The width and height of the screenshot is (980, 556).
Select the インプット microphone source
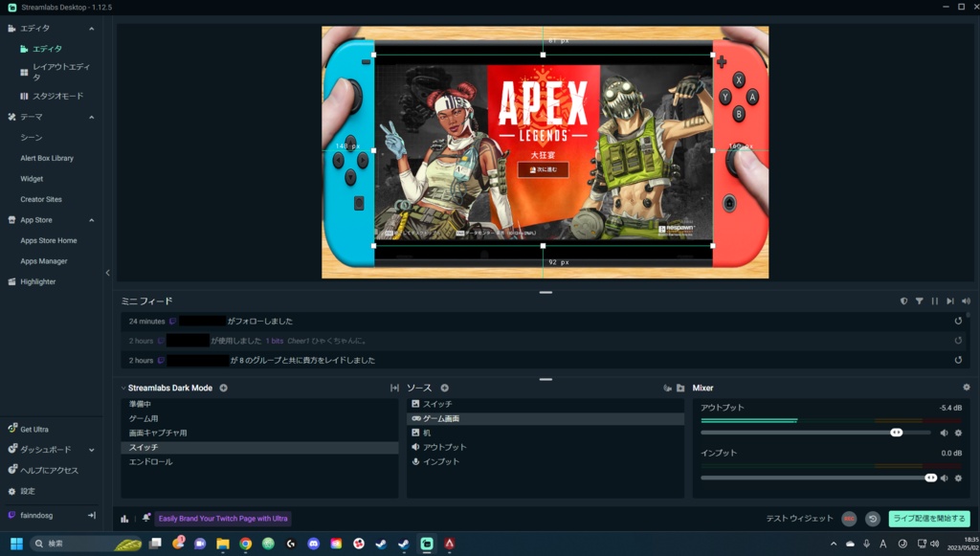[546, 461]
